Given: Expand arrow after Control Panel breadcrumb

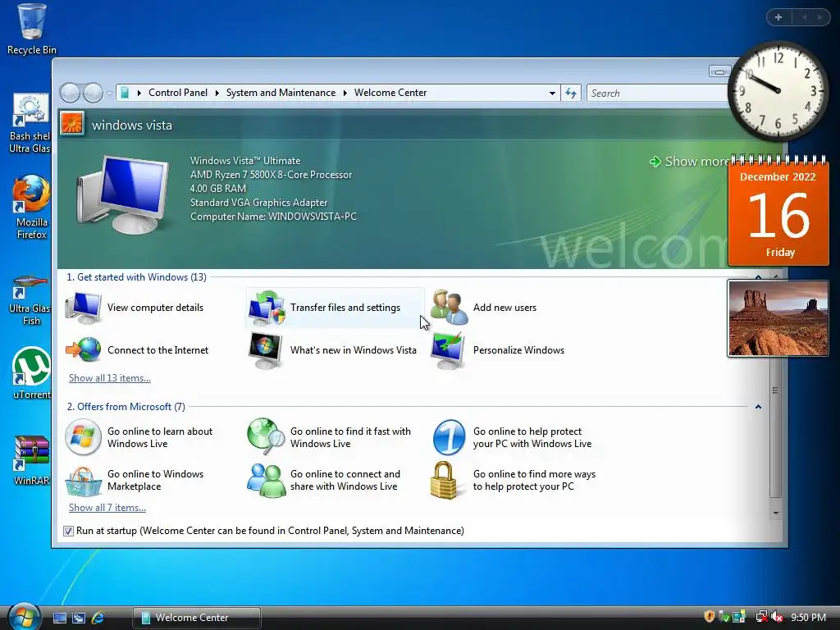Looking at the screenshot, I should tap(217, 94).
